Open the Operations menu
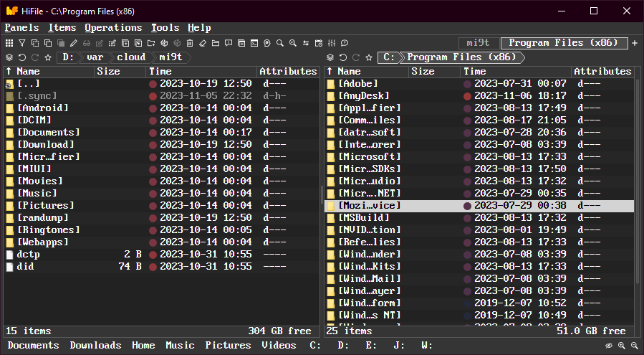644x355 pixels. click(x=113, y=27)
